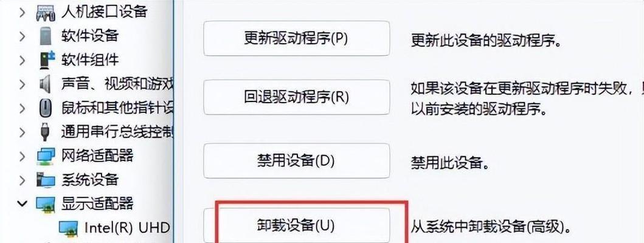644x243 pixels.
Task: Click the Software Components (软件组件) icon
Action: (x=46, y=60)
